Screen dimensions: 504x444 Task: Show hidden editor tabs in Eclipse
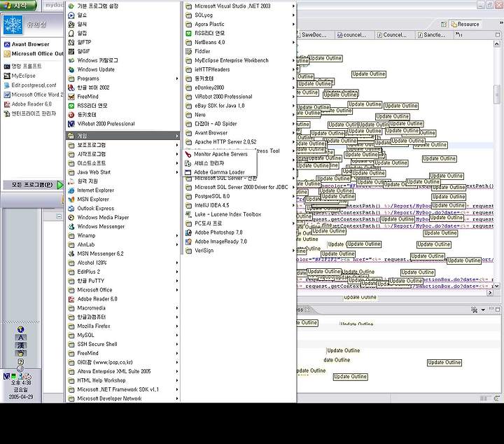click(x=458, y=34)
